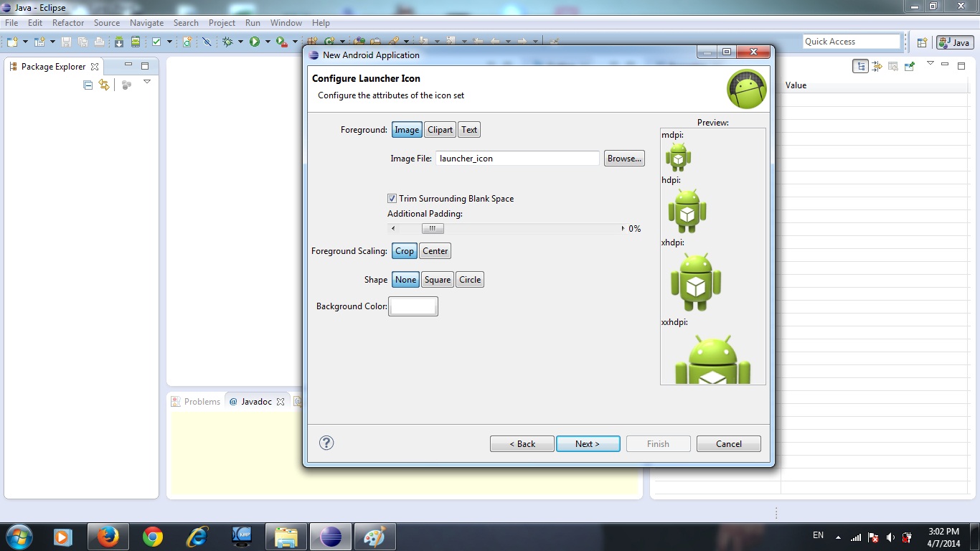Viewport: 980px width, 551px height.
Task: Collapse All in Package Explorer
Action: [88, 85]
